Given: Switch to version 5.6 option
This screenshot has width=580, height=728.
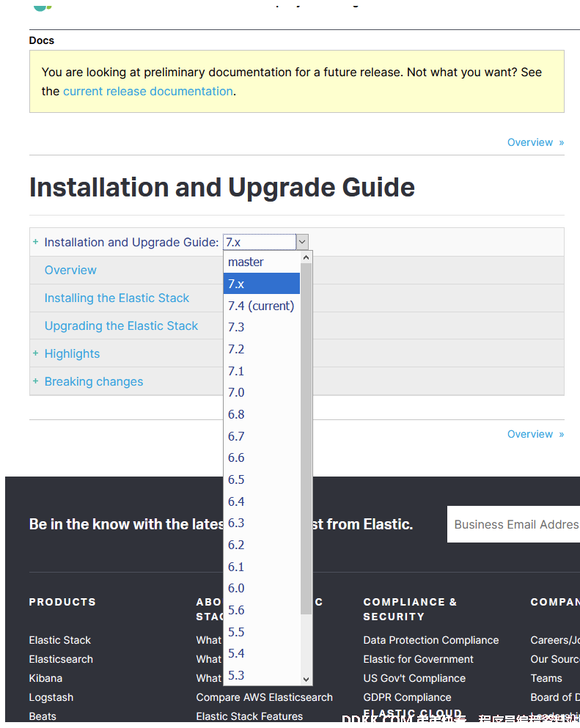Looking at the screenshot, I should pos(262,610).
